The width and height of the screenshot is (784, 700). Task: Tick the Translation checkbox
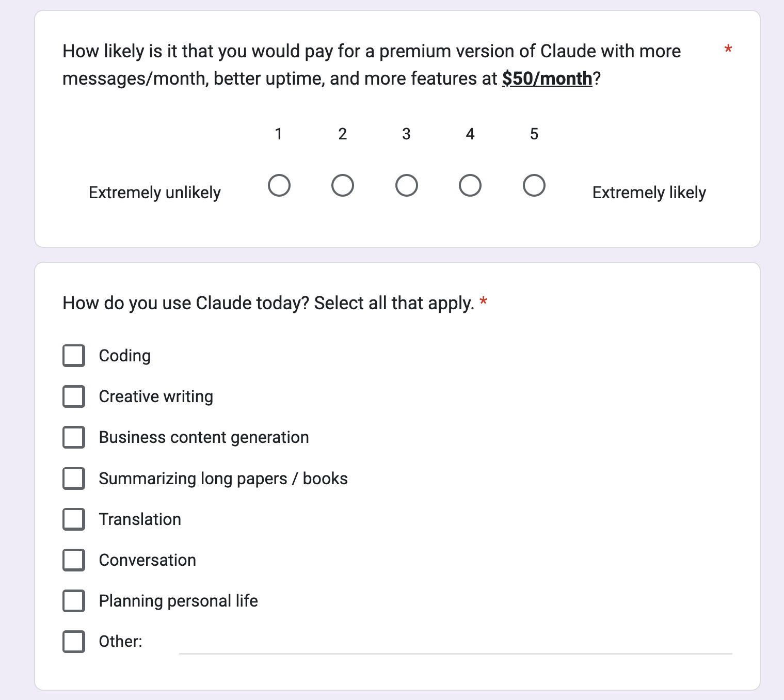click(x=74, y=519)
